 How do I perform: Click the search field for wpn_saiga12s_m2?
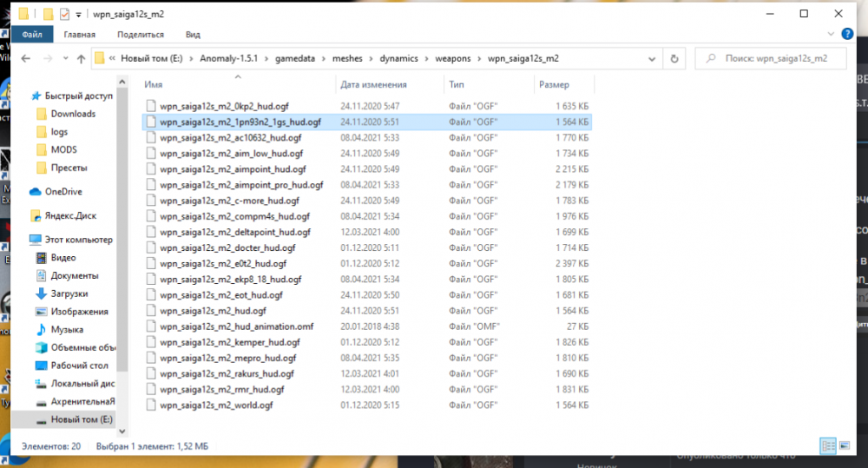771,58
